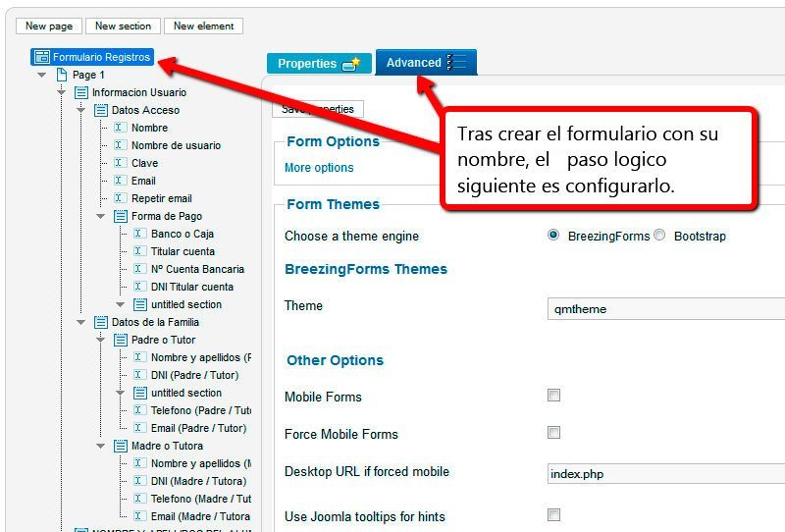
Task: Click the Email (Madre / Tutora) element icon
Action: [x=139, y=516]
